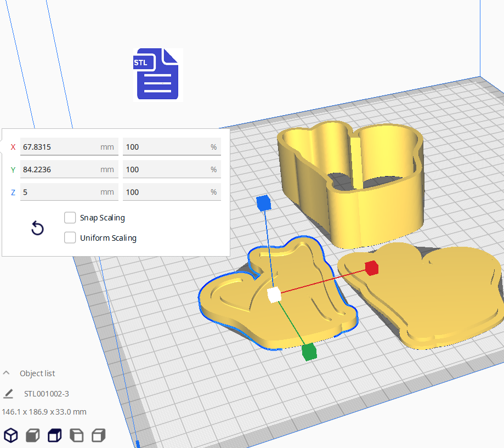Click the pencil icon to rename job
Viewport: 504px width, 448px height.
click(8, 394)
